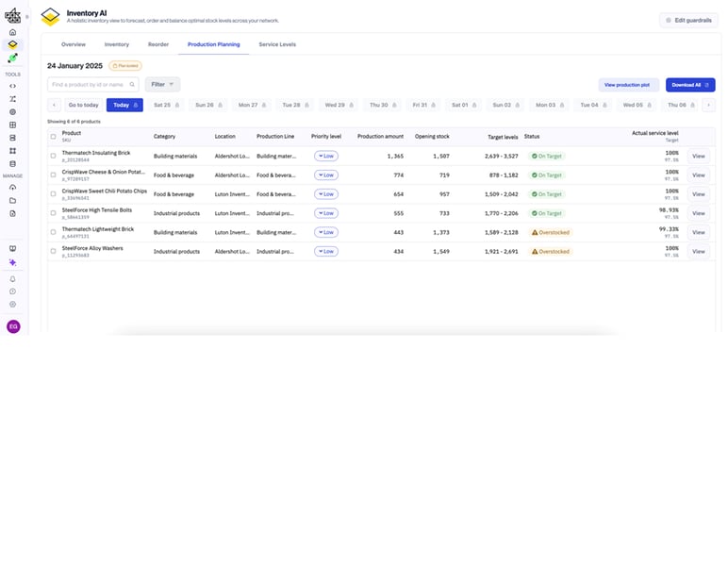The image size is (728, 566).
Task: Go to the previous dates with left arrow
Action: (x=55, y=105)
